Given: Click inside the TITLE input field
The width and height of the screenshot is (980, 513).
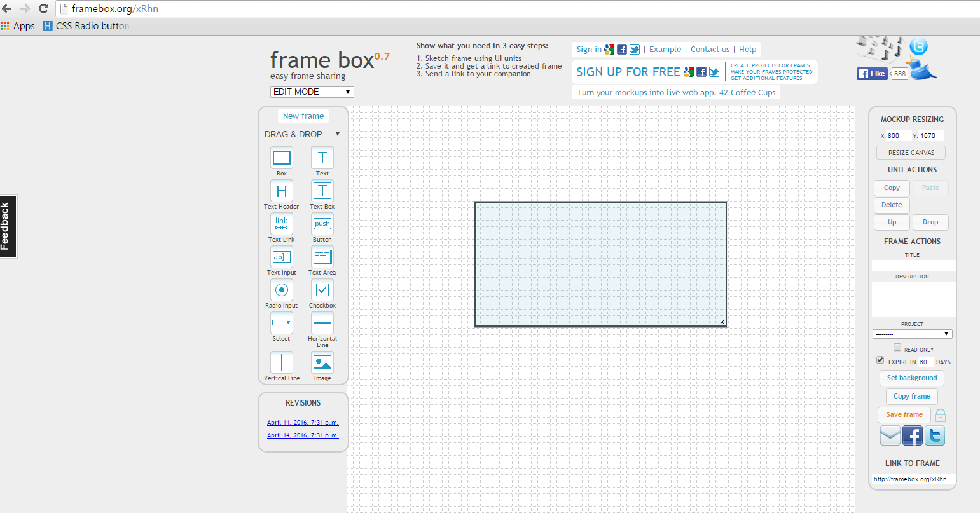Looking at the screenshot, I should click(913, 264).
